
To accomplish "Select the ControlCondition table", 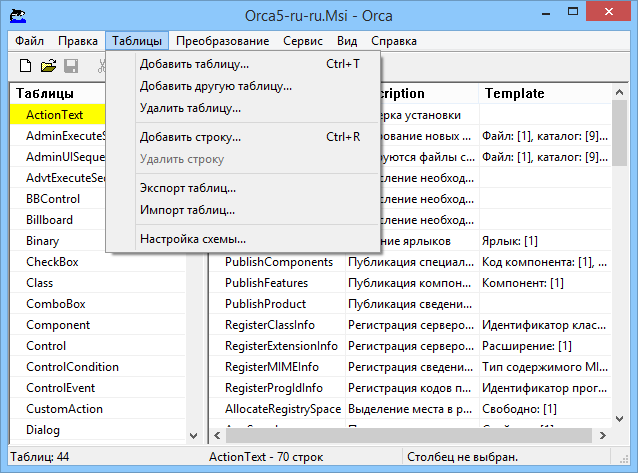I will click(x=98, y=367).
